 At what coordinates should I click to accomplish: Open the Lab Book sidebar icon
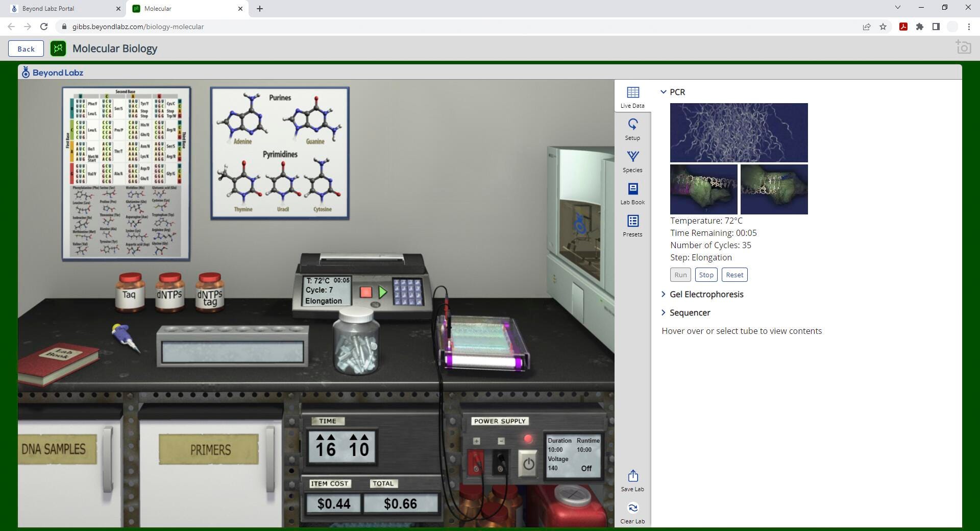(632, 194)
